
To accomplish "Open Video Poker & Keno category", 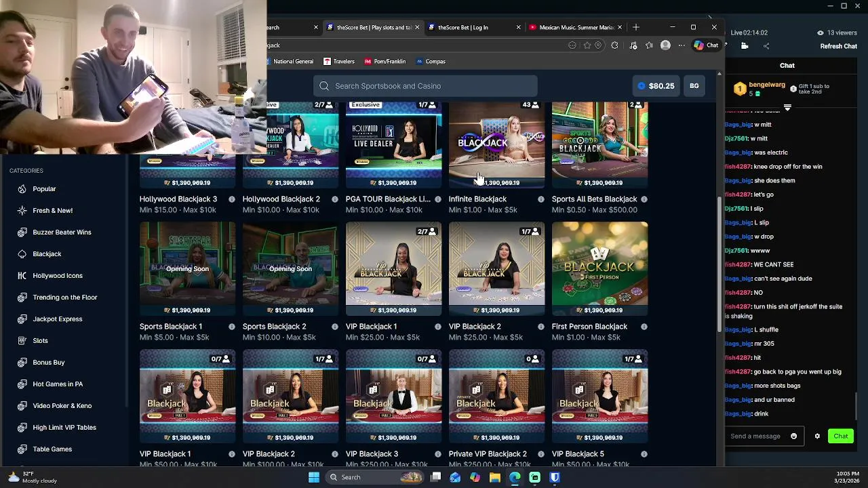I will click(x=62, y=406).
